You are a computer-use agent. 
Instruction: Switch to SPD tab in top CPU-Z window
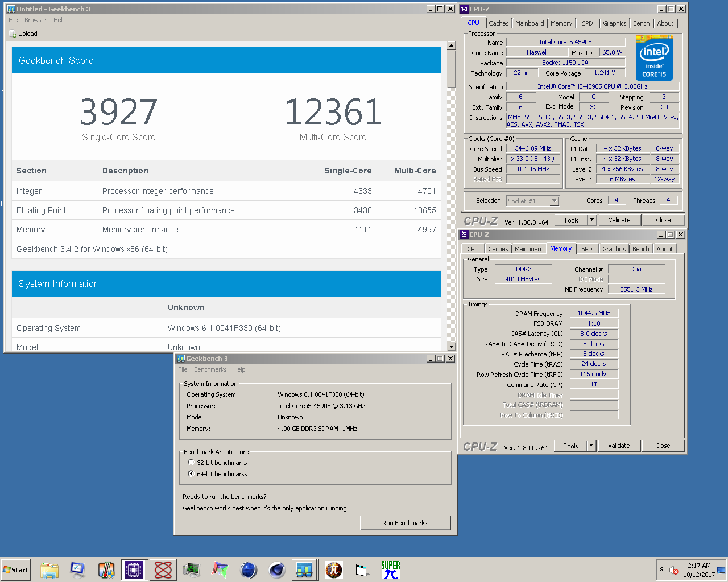point(588,23)
